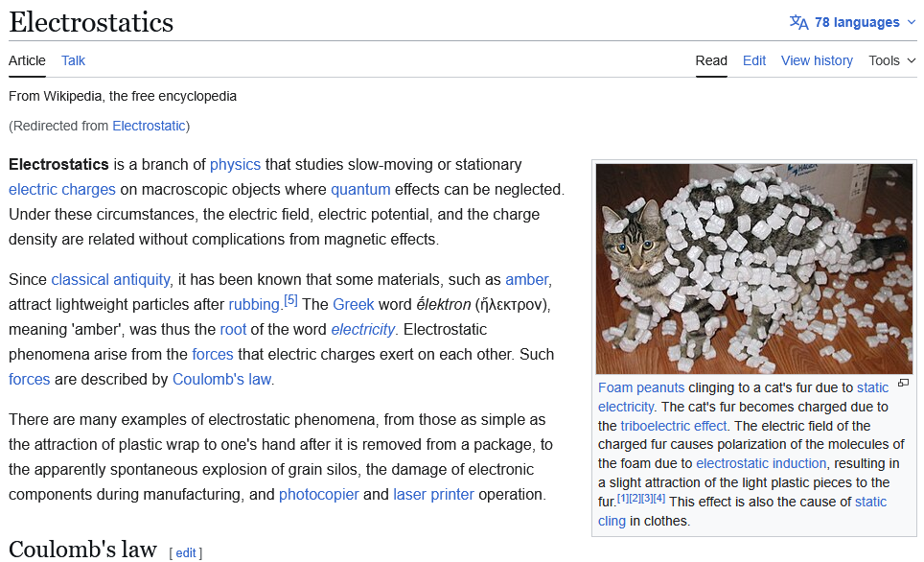Click 'From Wikipedia, the free encyclopedia' text
Image resolution: width=924 pixels, height=562 pixels.
tap(123, 96)
